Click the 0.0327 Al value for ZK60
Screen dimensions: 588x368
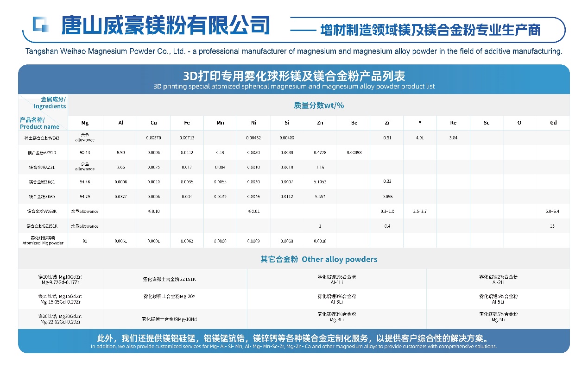(120, 197)
